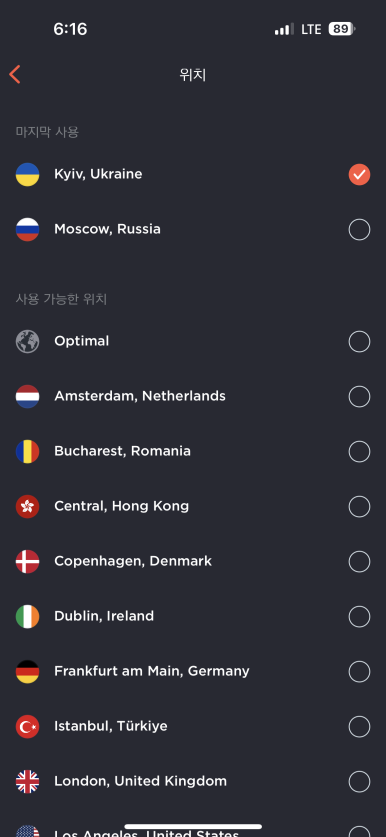Select the Bucharest, Romania radio button
This screenshot has width=386, height=837.
coord(359,452)
